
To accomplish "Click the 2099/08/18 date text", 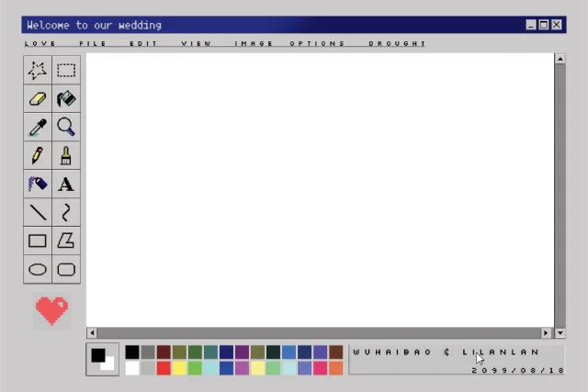I will coord(517,370).
